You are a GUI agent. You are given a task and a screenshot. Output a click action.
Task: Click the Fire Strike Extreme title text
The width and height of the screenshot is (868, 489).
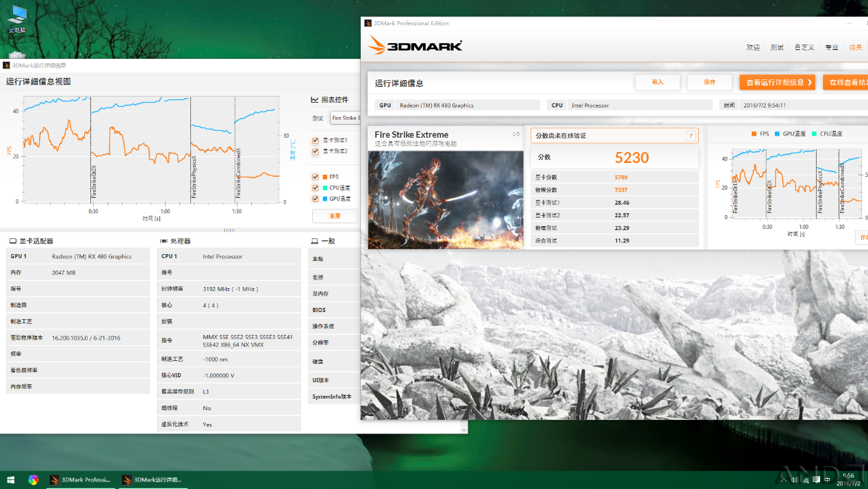(x=411, y=135)
